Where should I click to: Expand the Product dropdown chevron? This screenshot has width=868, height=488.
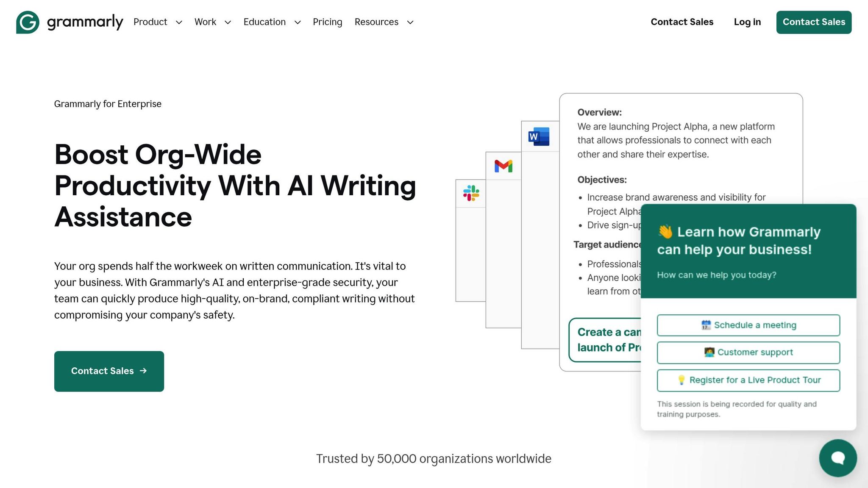[x=179, y=22]
